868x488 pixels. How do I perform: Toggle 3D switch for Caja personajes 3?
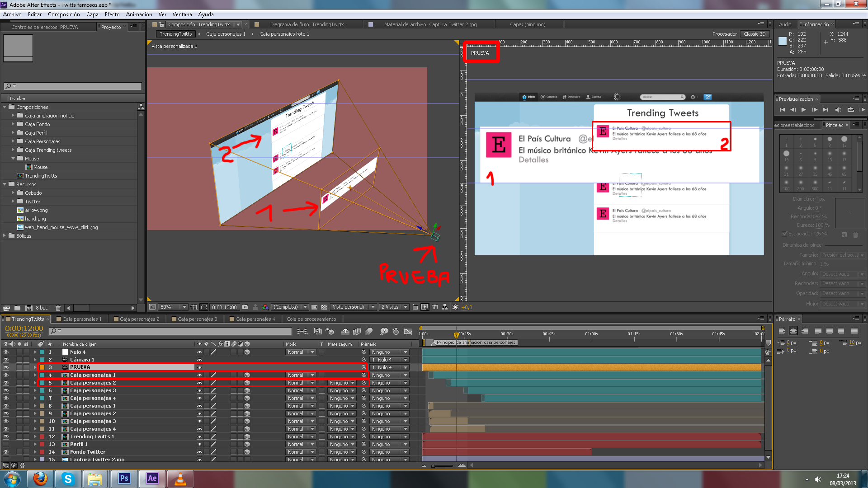247,390
